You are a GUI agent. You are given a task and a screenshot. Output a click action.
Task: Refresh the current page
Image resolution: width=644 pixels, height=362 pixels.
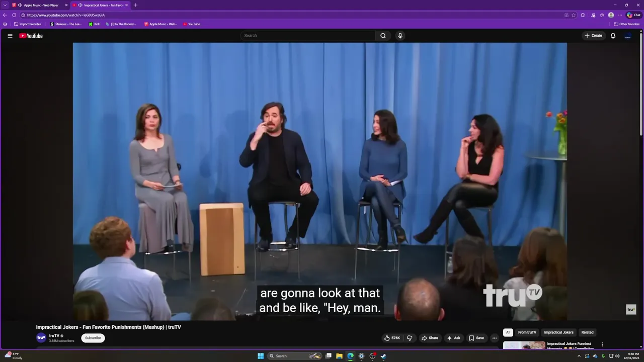(14, 15)
